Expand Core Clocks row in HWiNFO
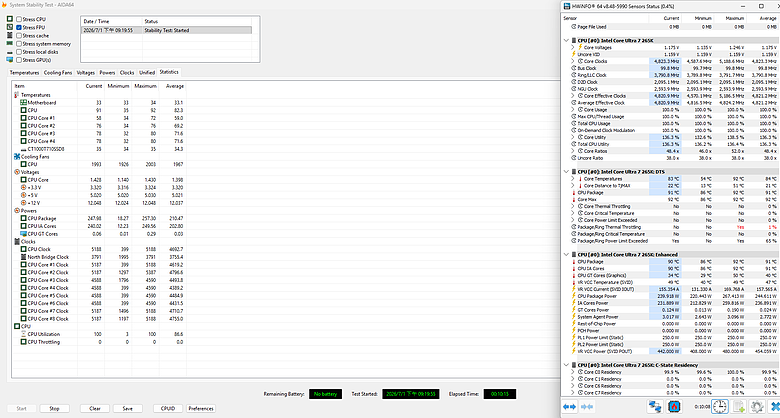The width and height of the screenshot is (780, 418). pos(574,61)
